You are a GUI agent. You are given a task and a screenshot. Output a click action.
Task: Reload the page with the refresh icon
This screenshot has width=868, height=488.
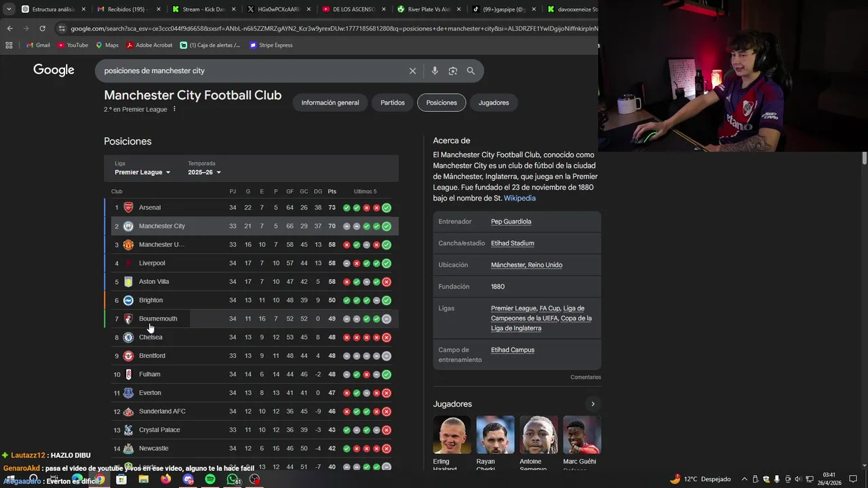click(42, 28)
